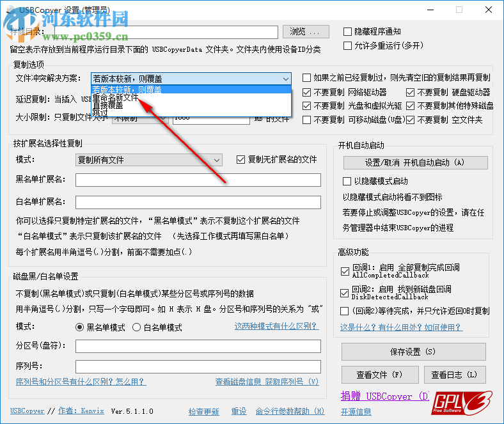Image resolution: width=504 pixels, height=424 pixels.
Task: Toggle 不要复制 硬盘驱动器 checkbox
Action: point(410,93)
